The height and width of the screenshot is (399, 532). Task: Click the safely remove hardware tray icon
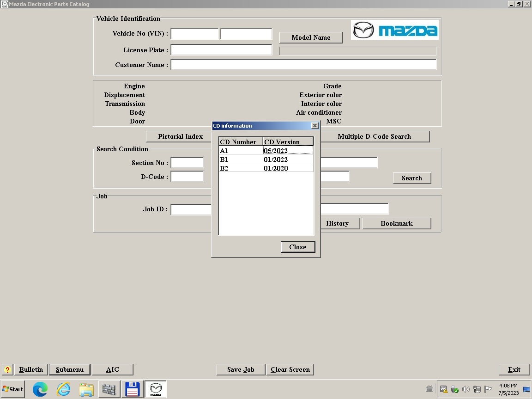(x=454, y=389)
